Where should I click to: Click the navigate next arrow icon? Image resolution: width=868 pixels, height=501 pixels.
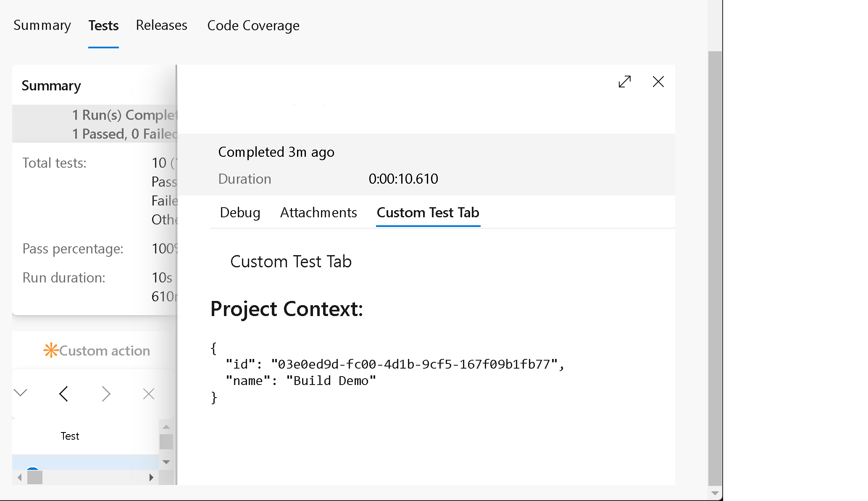pos(106,394)
